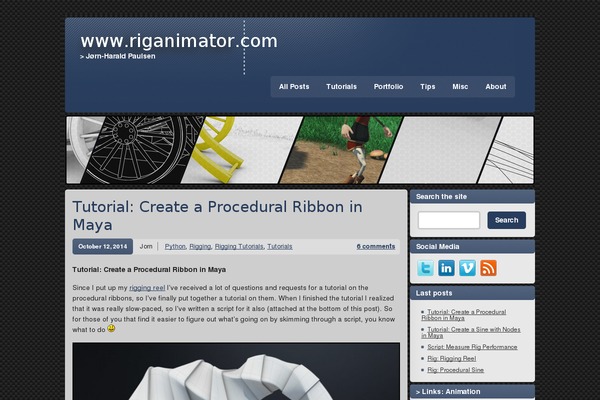Open last post Rig: Rigging Reel
Screen dimensions: 600x400
pyautogui.click(x=452, y=358)
